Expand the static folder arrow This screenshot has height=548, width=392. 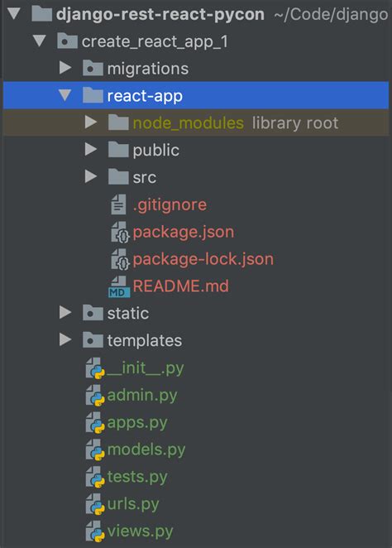[65, 312]
